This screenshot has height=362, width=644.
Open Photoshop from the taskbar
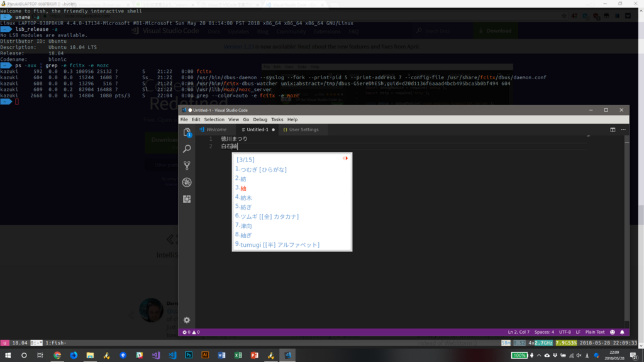pos(189,356)
